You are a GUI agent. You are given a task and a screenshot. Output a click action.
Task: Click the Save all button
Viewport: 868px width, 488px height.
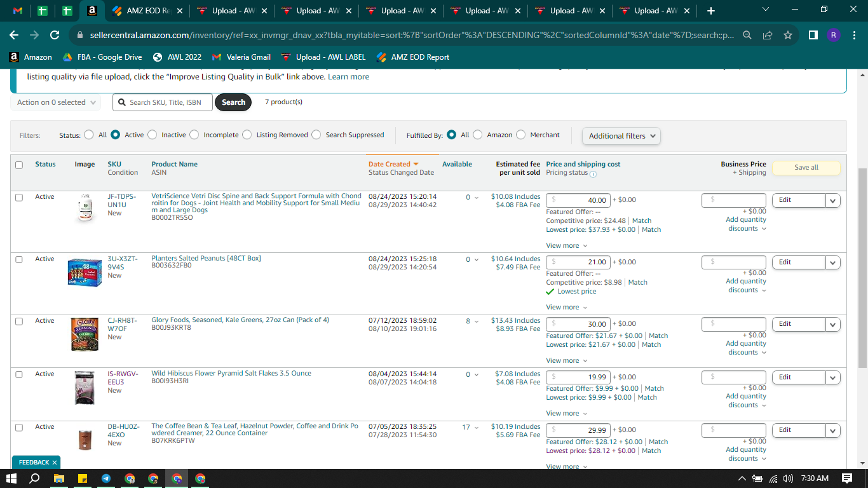(806, 168)
